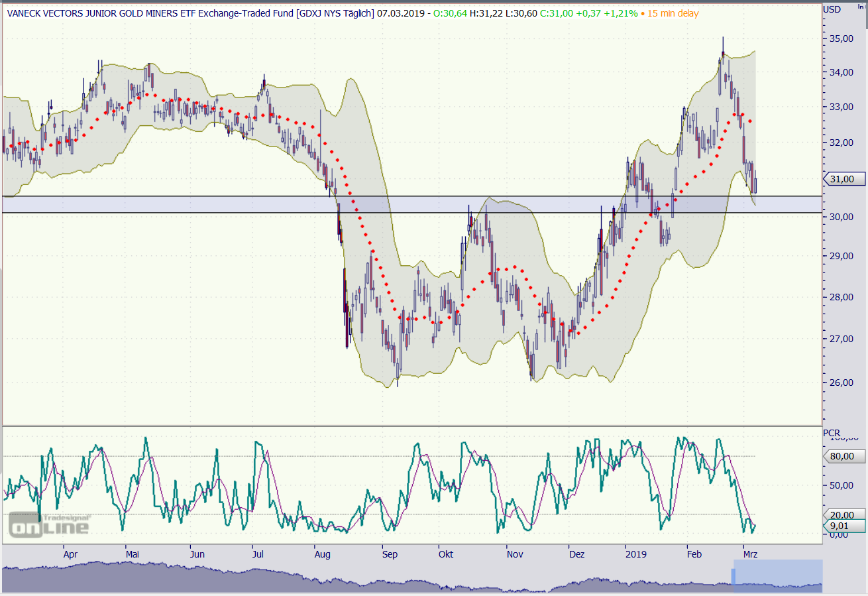This screenshot has height=596, width=868.
Task: Click the 29,00 price axis label
Action: click(x=841, y=256)
